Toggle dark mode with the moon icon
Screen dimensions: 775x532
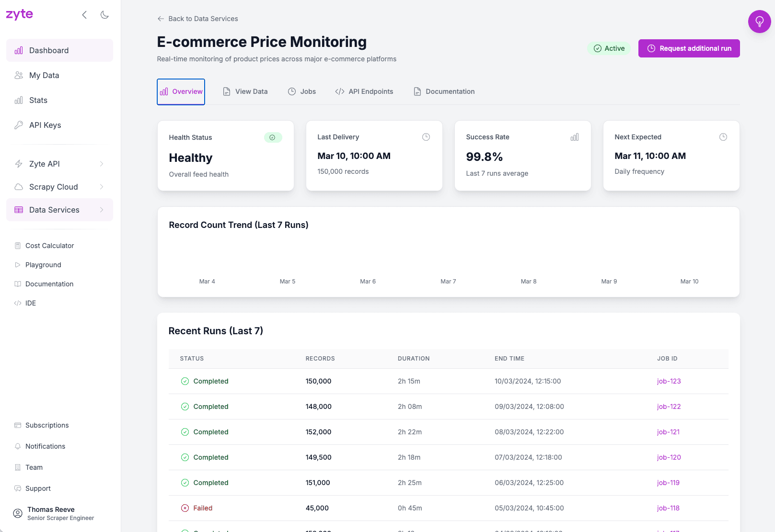click(x=104, y=15)
